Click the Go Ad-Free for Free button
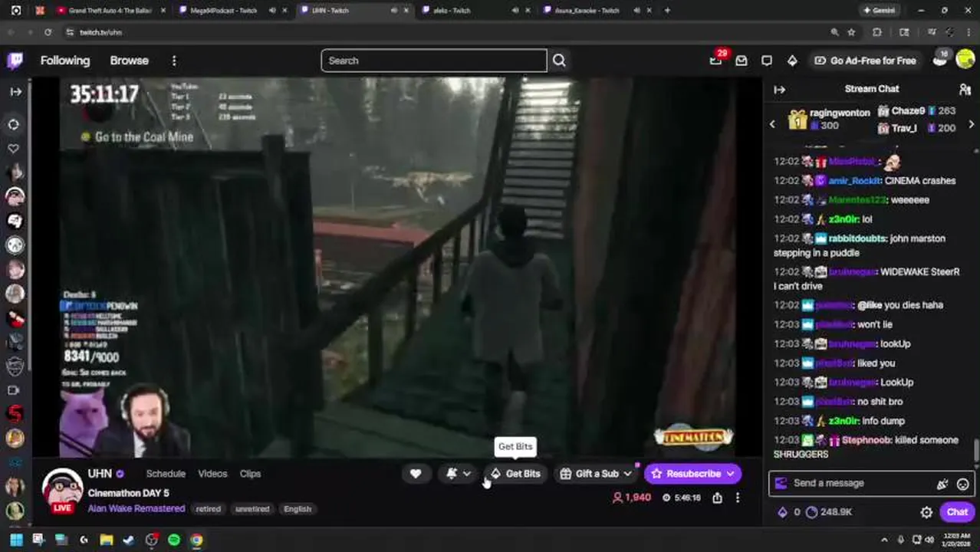The height and width of the screenshot is (552, 980). pos(864,61)
